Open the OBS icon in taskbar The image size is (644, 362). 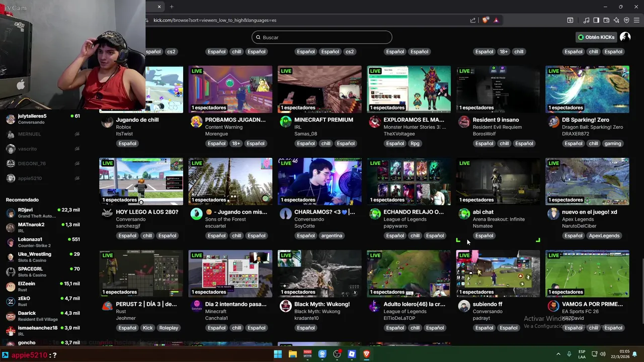pyautogui.click(x=337, y=354)
